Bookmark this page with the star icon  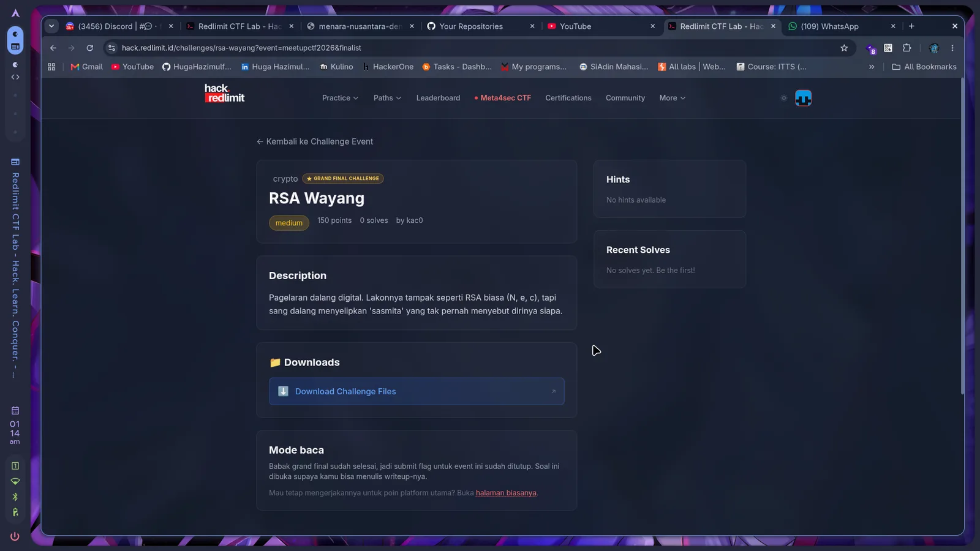(844, 48)
